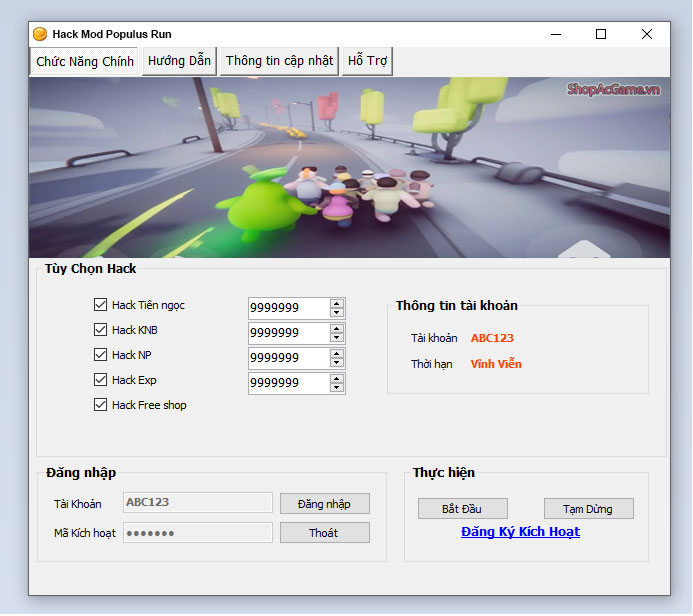Click the red ABC123 account name
The width and height of the screenshot is (693, 616).
click(x=492, y=338)
